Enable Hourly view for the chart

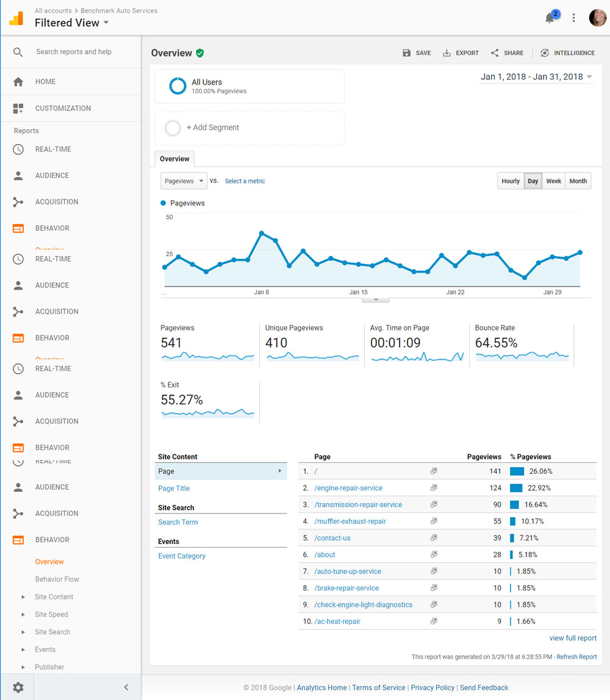click(511, 180)
